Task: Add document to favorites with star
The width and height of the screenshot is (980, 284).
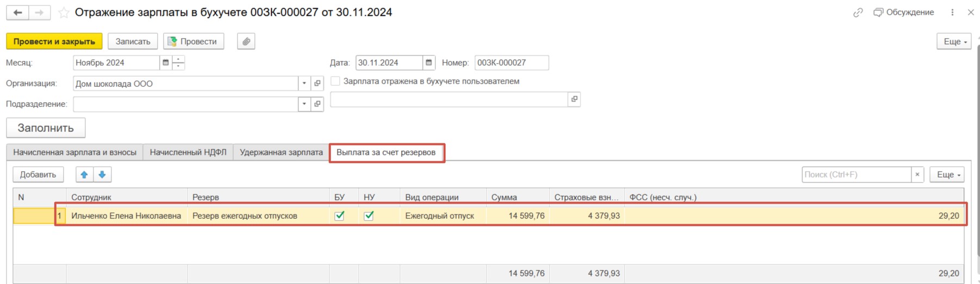Action: [64, 12]
